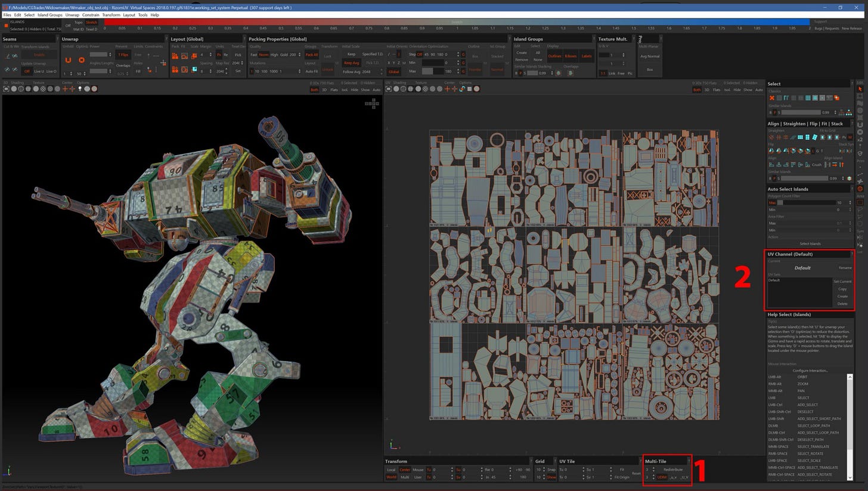This screenshot has height=491, width=868.
Task: Toggle Both display mode in 3D viewport
Action: pos(314,89)
